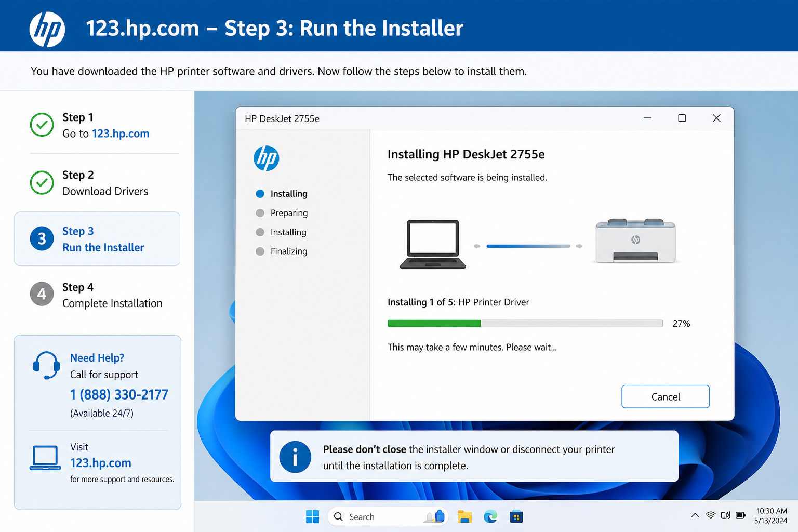The width and height of the screenshot is (798, 532).
Task: Click the gray number 4 step circle
Action: pos(42,294)
